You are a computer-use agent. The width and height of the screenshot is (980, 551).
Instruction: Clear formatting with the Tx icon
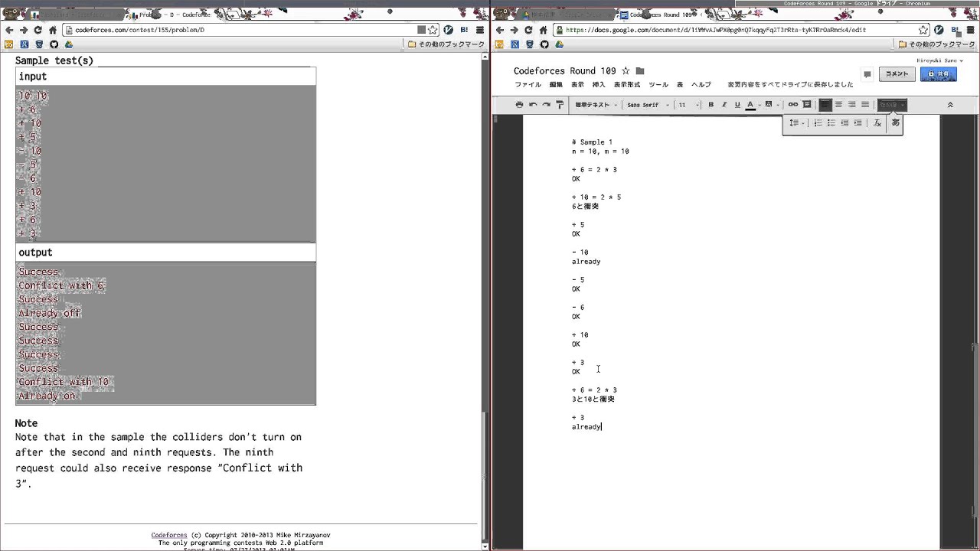(877, 123)
